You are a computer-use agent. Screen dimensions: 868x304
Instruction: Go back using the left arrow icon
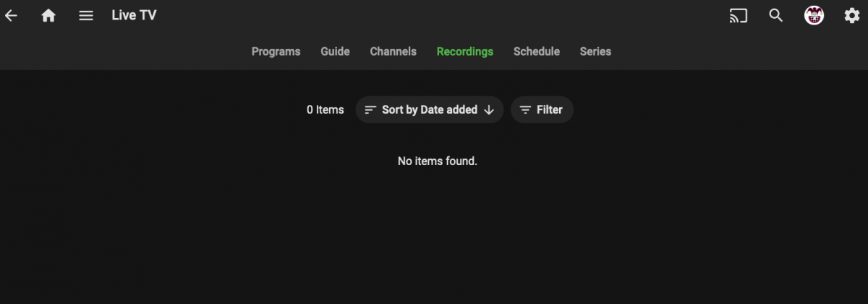click(x=11, y=15)
